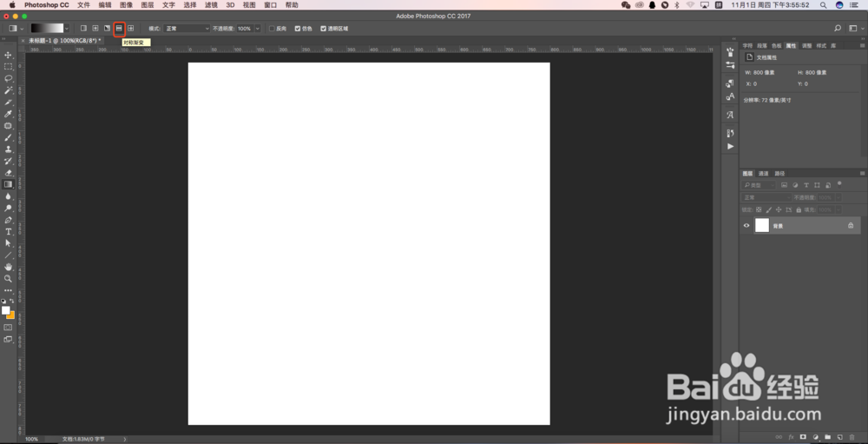Select the Hand tool
This screenshot has height=444, width=868.
pyautogui.click(x=9, y=267)
